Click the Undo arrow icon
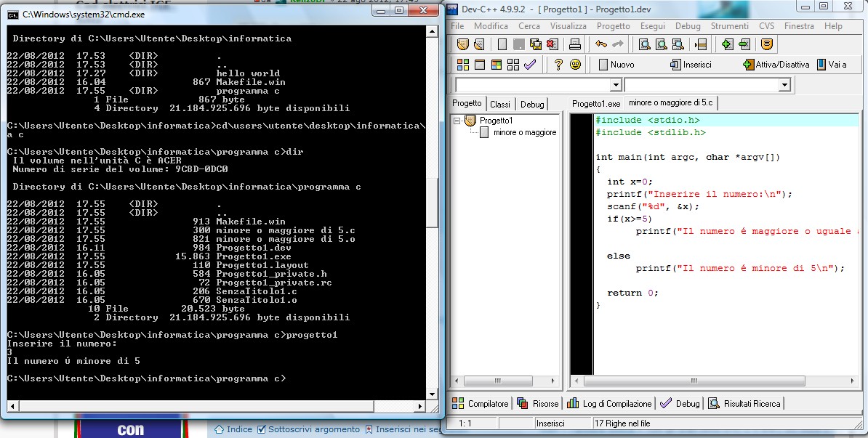 click(601, 45)
